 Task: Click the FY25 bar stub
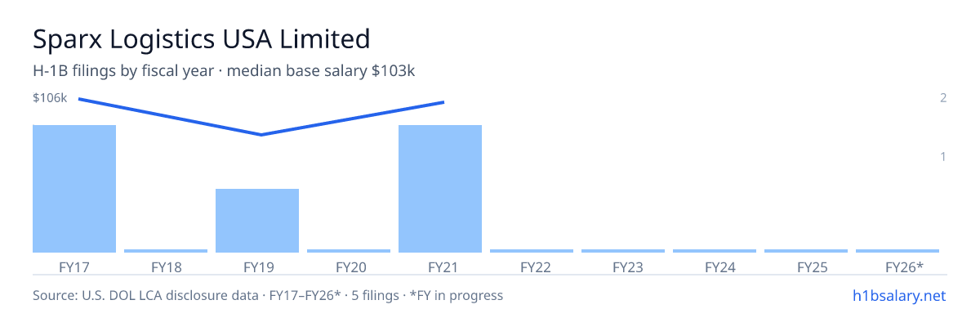[806, 251]
